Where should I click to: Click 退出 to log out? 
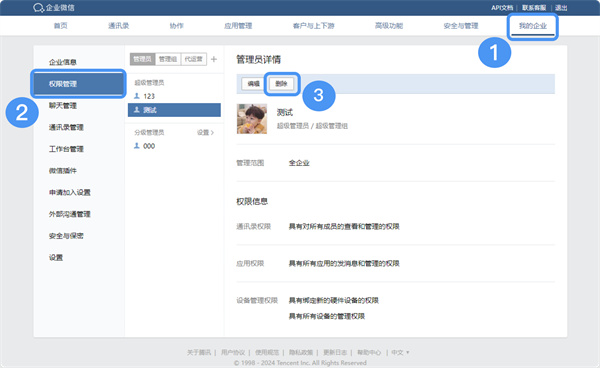click(x=561, y=8)
